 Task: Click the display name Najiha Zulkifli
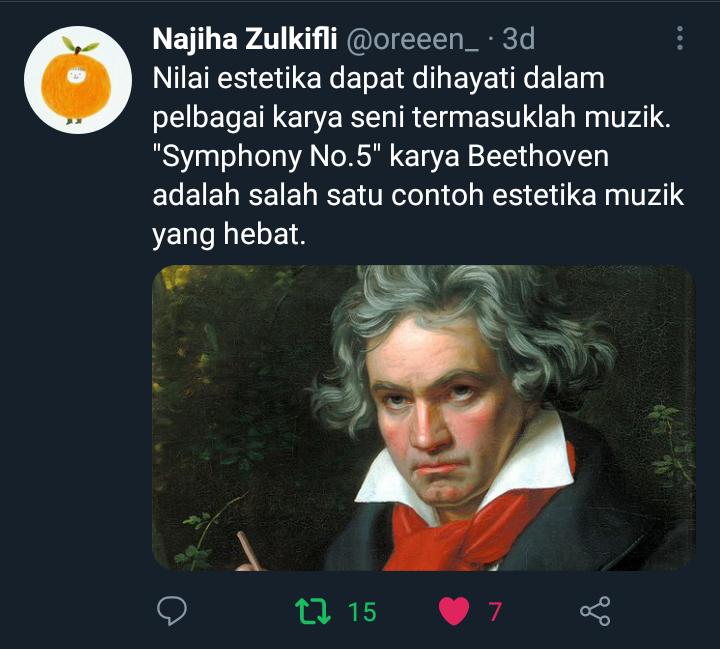point(245,39)
